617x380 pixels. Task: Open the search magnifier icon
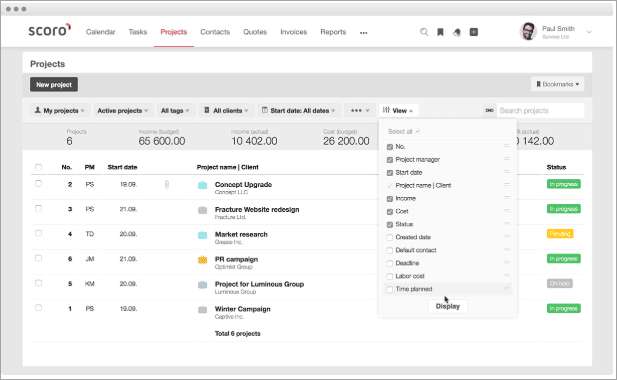click(x=424, y=32)
